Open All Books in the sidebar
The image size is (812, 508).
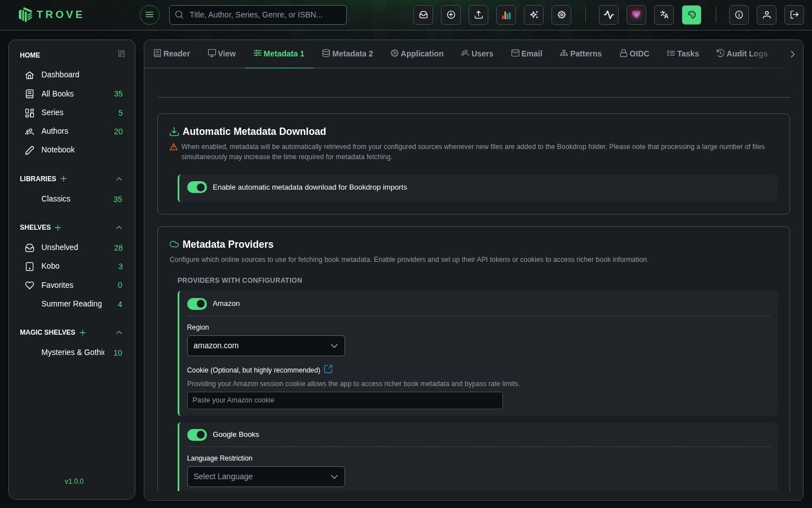(72, 94)
